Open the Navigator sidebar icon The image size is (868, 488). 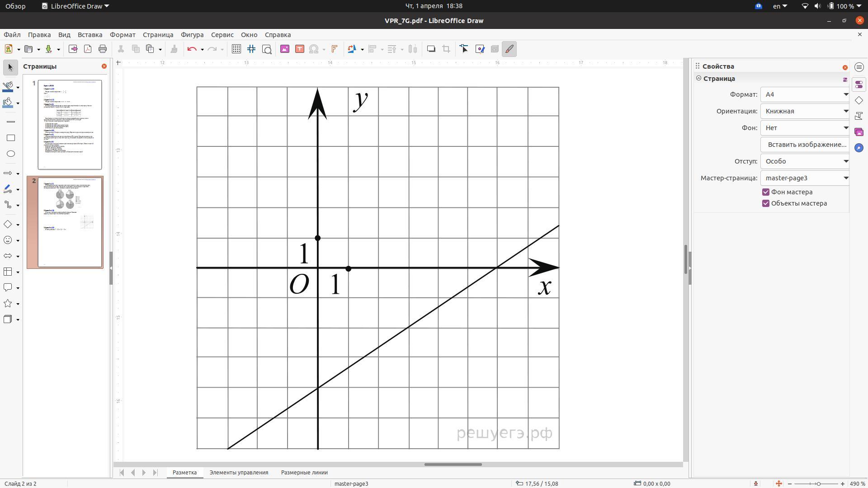(x=859, y=148)
